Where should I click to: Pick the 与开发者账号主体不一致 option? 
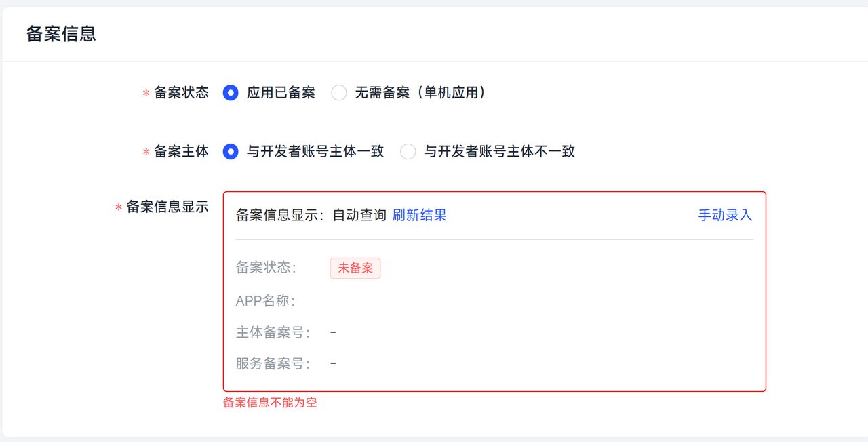408,152
